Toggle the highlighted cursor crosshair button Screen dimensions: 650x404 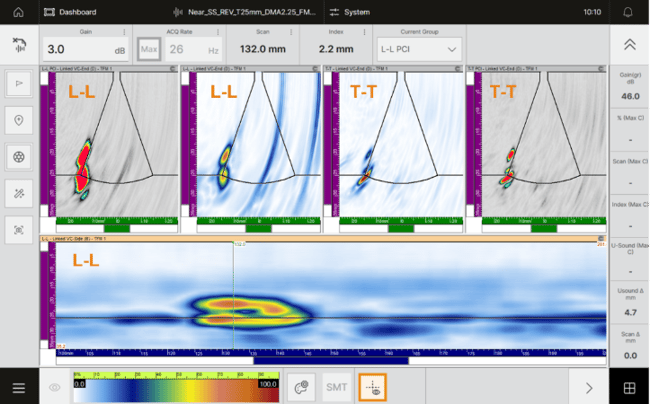pyautogui.click(x=372, y=387)
